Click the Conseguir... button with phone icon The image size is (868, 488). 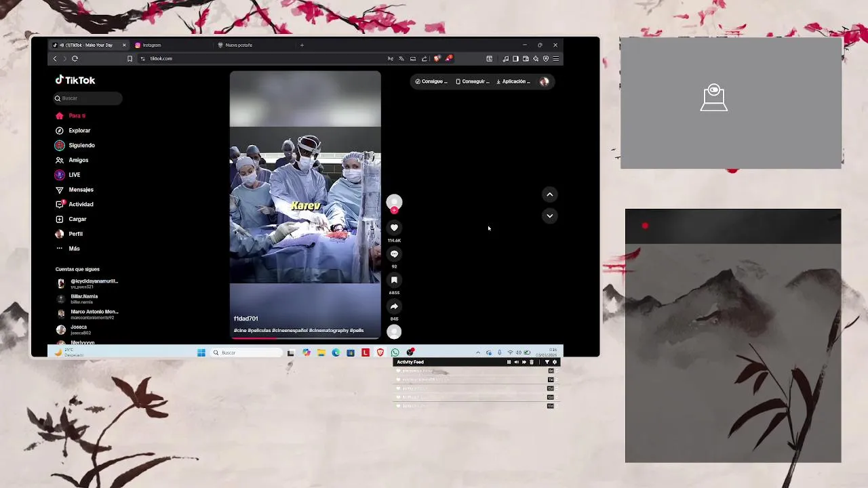point(473,81)
